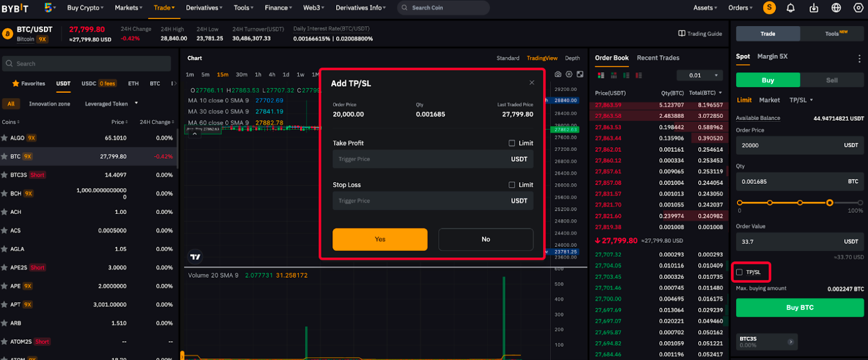Click the green Buy BTC button

pos(799,307)
